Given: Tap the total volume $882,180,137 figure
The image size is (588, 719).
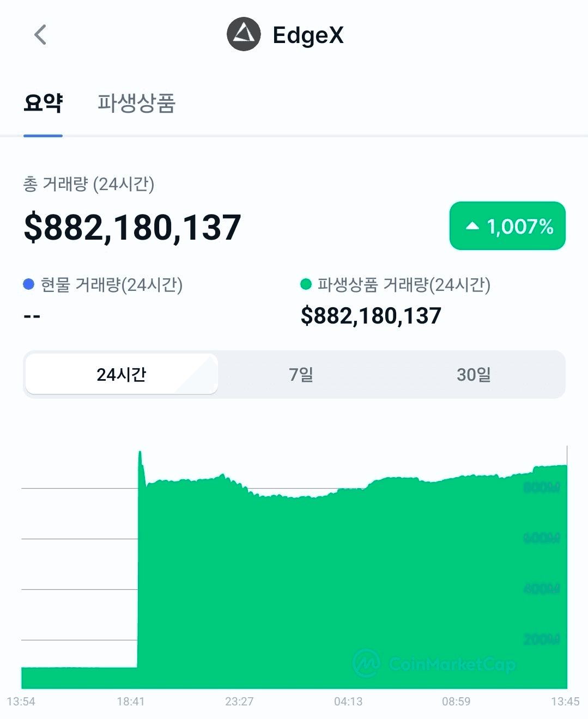Looking at the screenshot, I should [132, 227].
